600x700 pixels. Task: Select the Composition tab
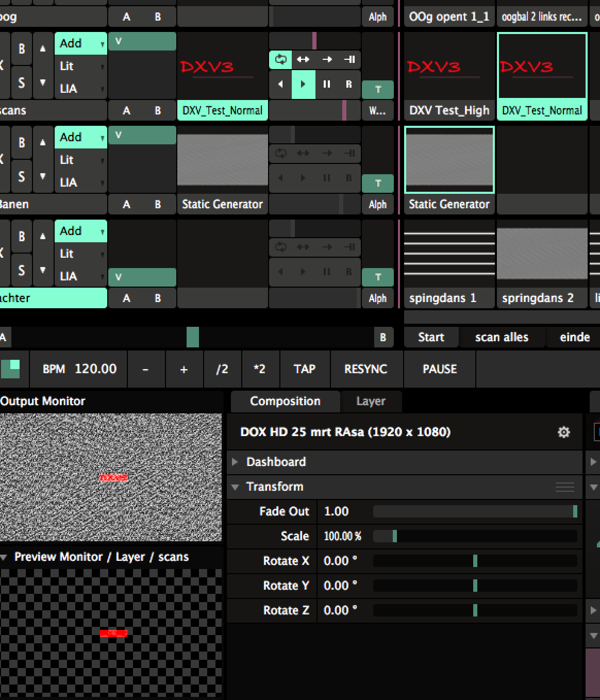click(x=285, y=401)
